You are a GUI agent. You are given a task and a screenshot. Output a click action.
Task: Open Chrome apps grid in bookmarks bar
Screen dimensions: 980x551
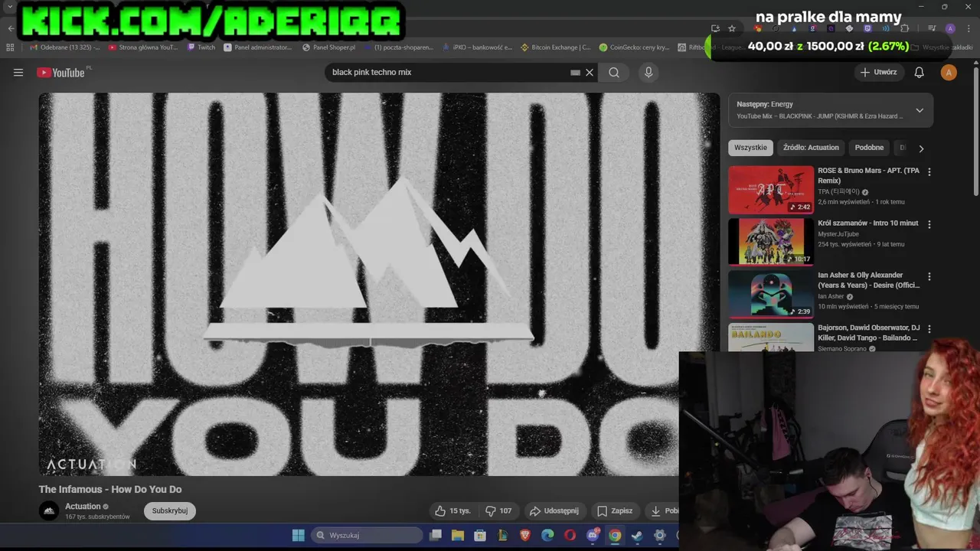10,47
